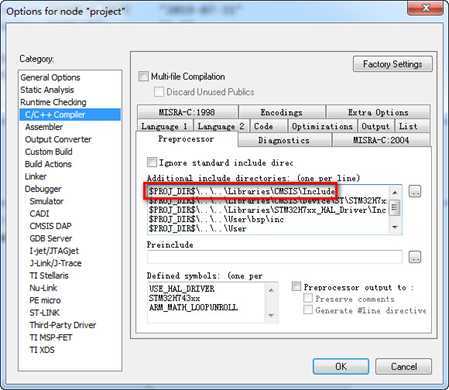Switch to Language 2 tab
The height and width of the screenshot is (390, 449).
click(x=221, y=126)
